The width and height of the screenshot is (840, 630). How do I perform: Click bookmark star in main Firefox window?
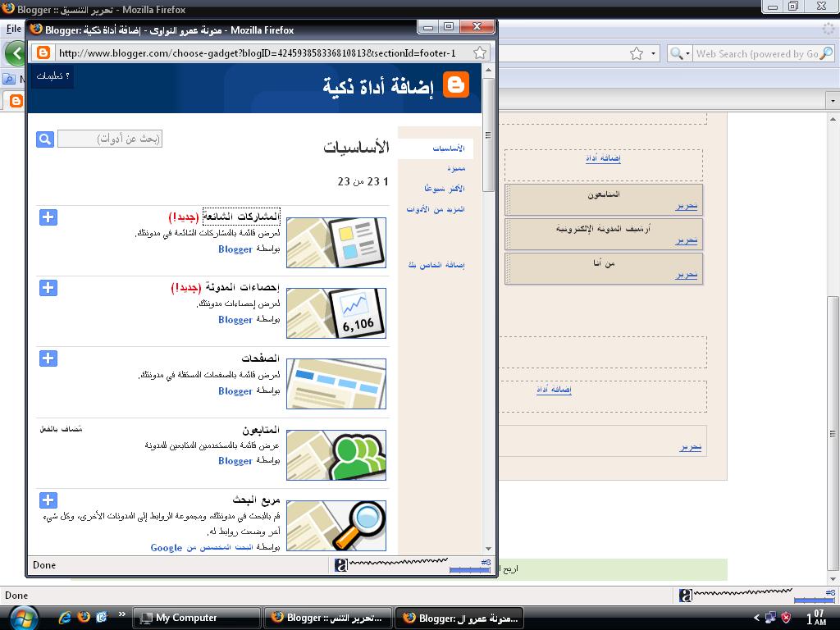637,53
